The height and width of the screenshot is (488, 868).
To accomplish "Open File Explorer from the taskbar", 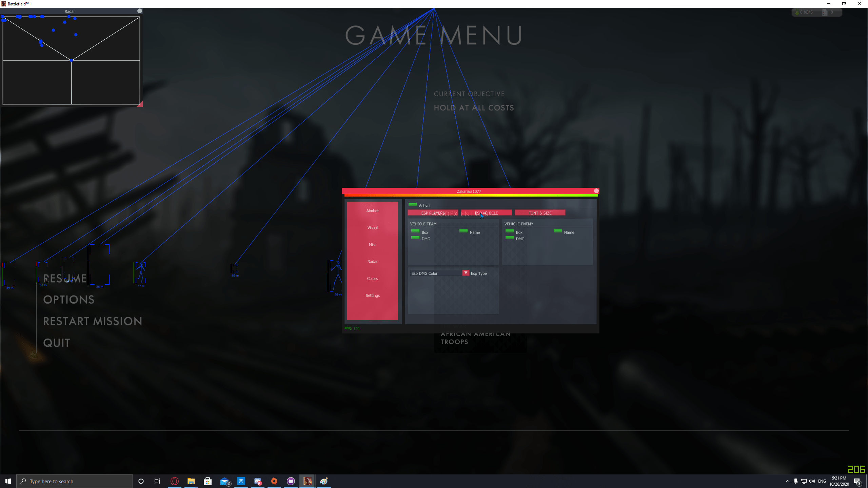I will (x=191, y=481).
